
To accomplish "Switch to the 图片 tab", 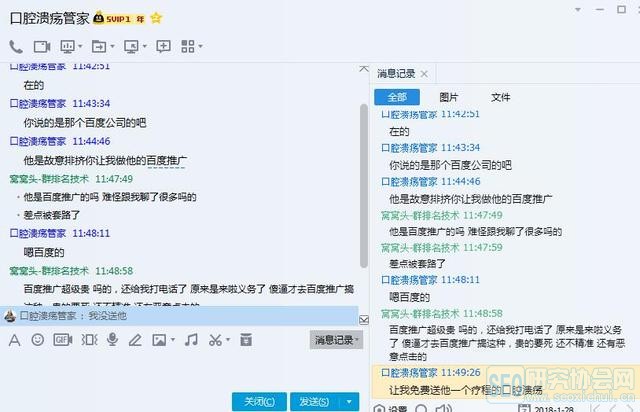I will tap(449, 97).
